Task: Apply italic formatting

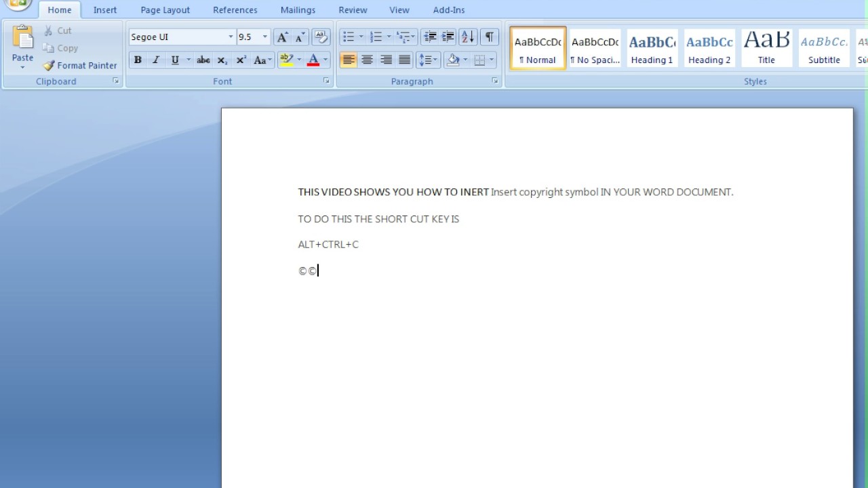Action: click(x=155, y=60)
